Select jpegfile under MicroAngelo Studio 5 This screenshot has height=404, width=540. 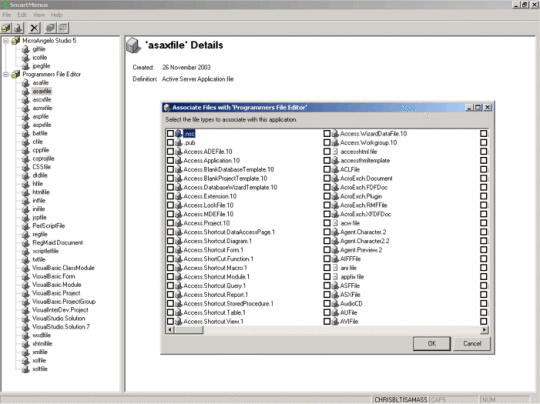pos(41,66)
